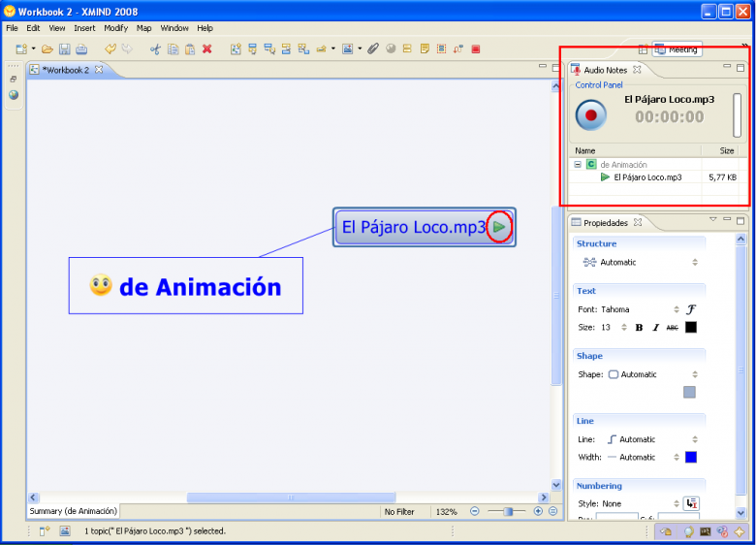The image size is (756, 545).
Task: Open the dropdown arrow next to New
Action: 33,48
